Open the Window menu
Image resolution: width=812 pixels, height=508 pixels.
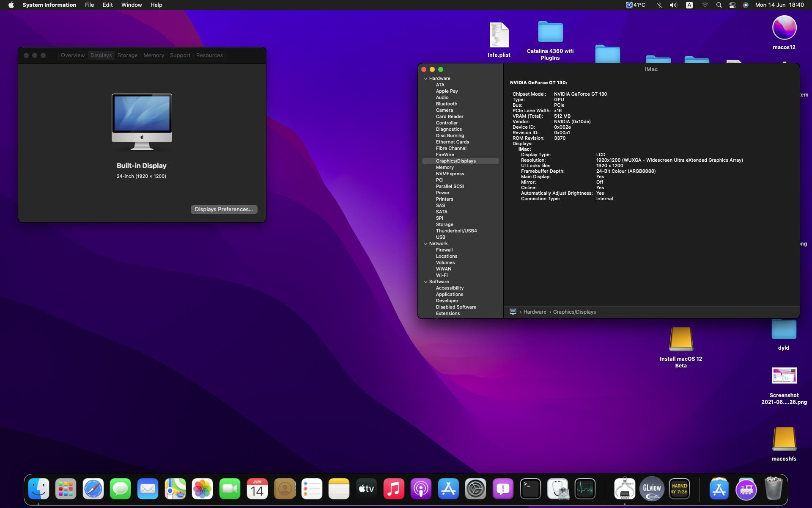(x=131, y=5)
